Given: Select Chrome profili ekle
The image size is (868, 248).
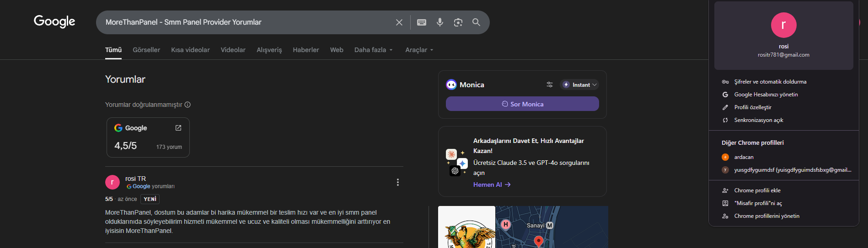Looking at the screenshot, I should tap(784, 190).
